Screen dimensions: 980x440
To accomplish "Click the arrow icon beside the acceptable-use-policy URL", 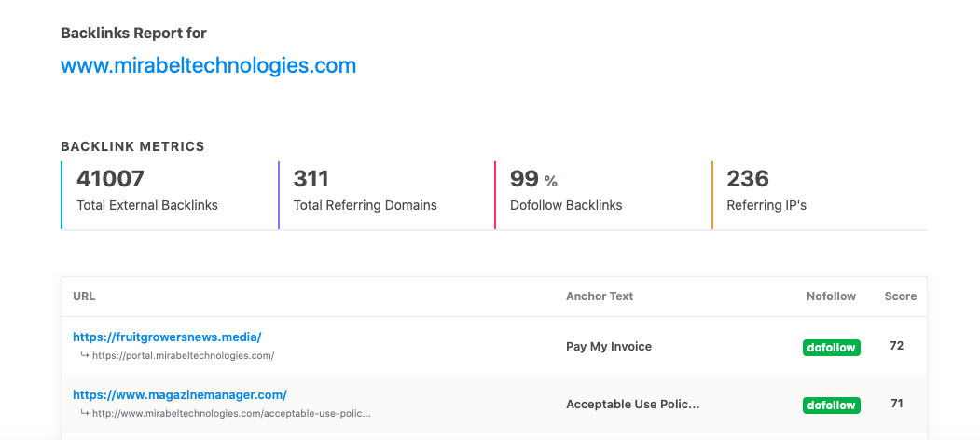I will click(84, 413).
